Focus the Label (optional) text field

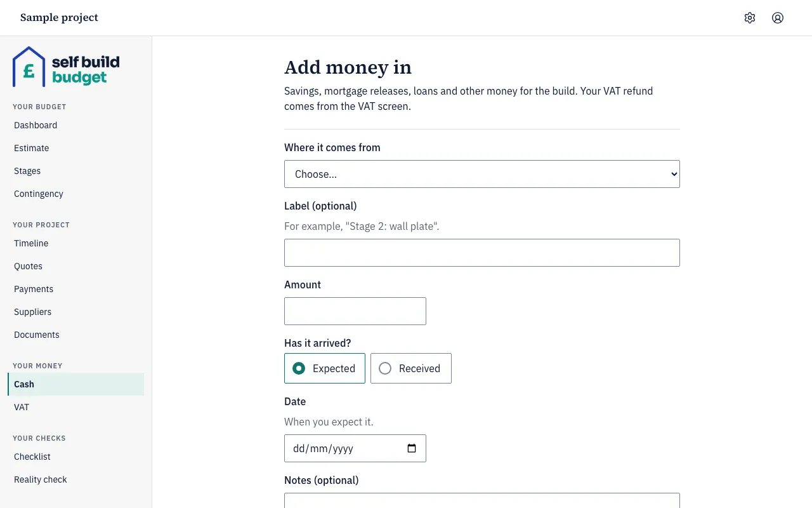pos(482,253)
